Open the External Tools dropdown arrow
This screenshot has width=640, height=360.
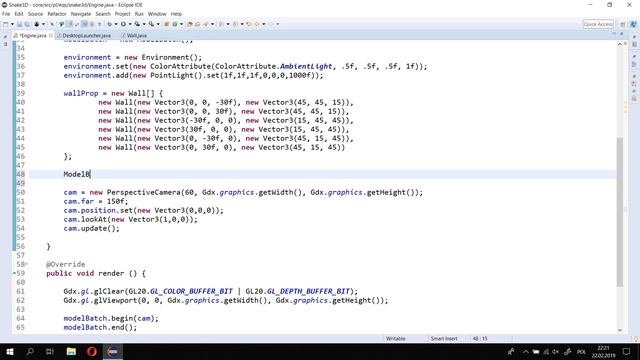point(158,24)
